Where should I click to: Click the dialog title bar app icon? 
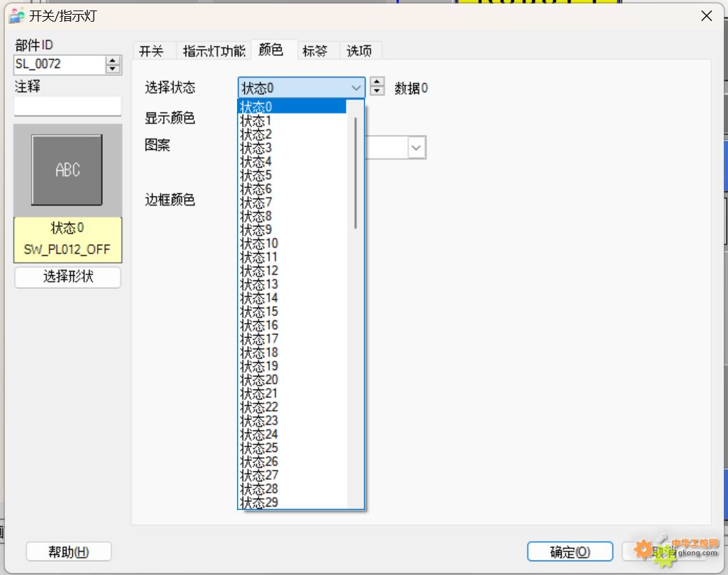pos(16,15)
